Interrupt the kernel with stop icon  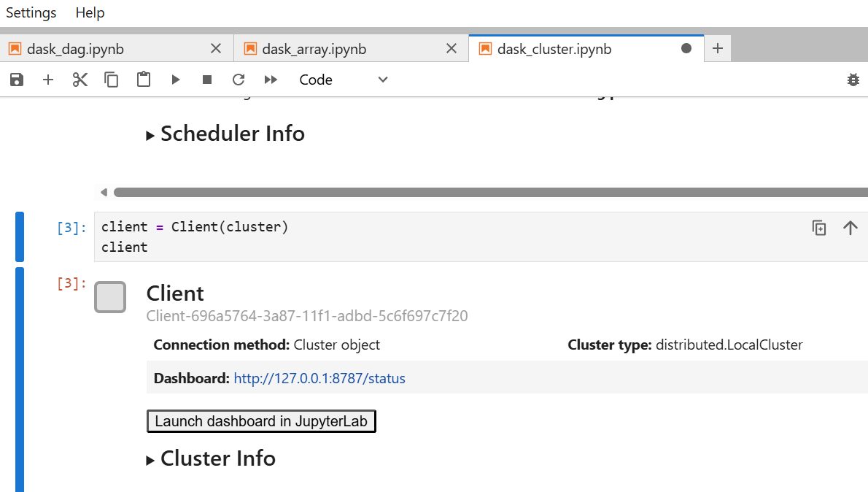tap(207, 80)
